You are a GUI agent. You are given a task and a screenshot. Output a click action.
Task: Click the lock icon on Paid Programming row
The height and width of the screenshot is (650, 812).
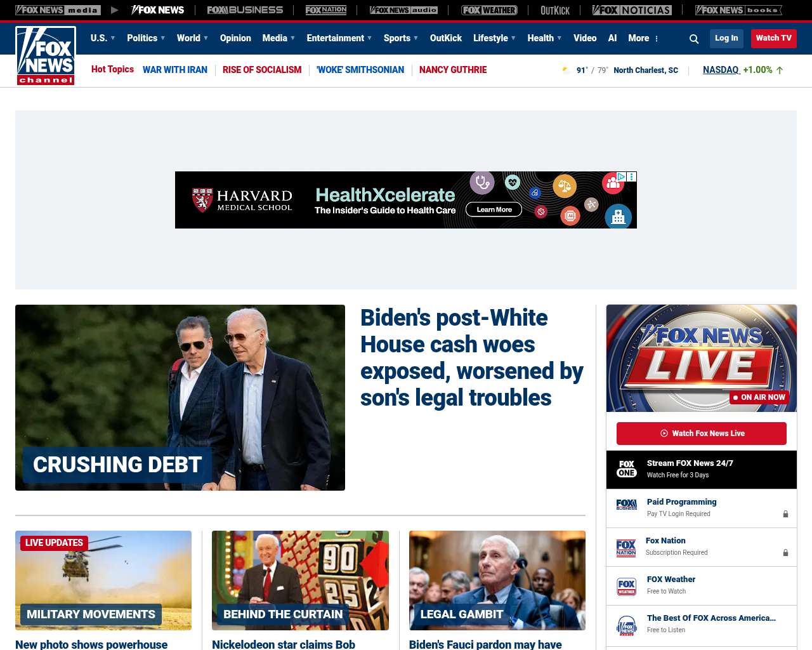785,514
